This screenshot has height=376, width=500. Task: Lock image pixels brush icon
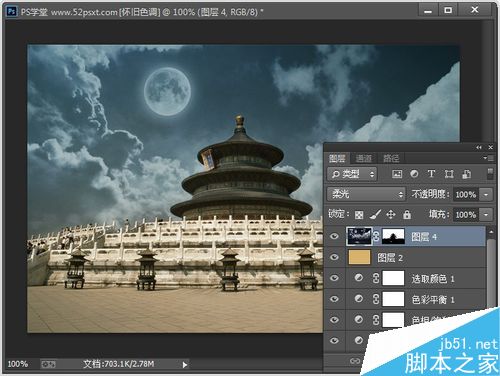point(375,214)
